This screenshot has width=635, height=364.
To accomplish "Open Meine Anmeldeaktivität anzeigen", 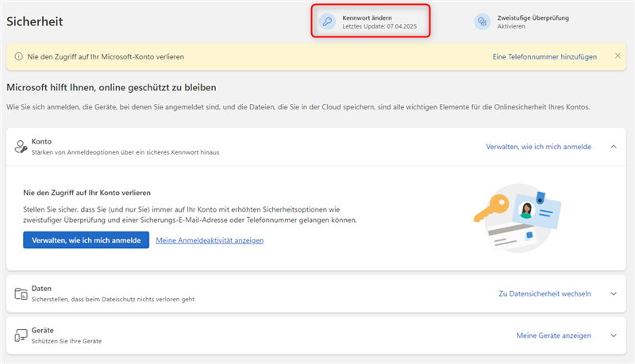I will [210, 240].
